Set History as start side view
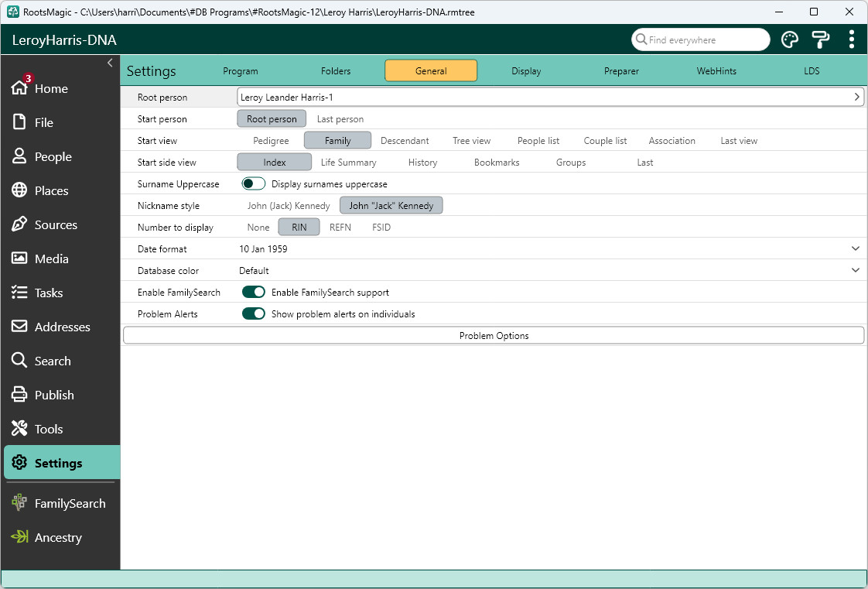868x589 pixels. point(422,163)
